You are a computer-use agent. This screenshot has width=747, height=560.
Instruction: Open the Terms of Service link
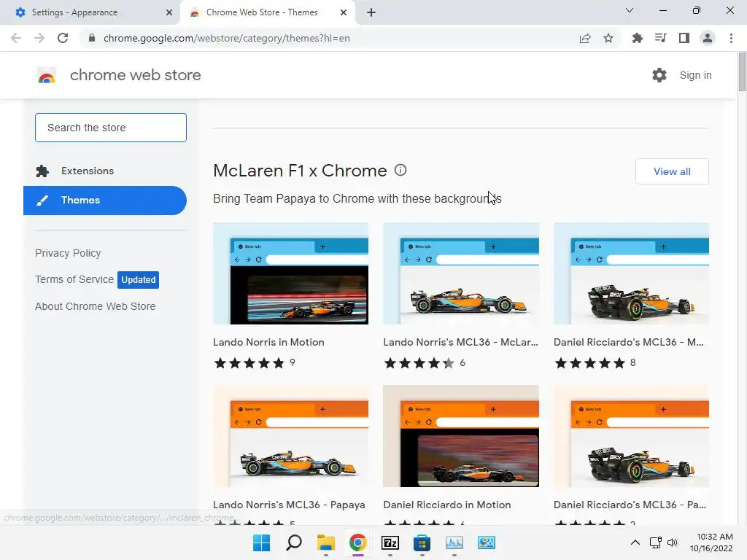click(x=74, y=279)
